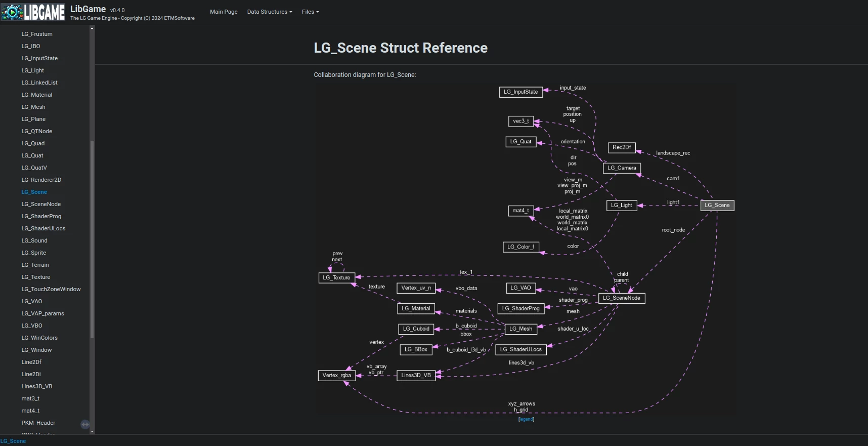Click the vec3_t node in the diagram
Viewport: 868px width, 446px height.
(520, 121)
